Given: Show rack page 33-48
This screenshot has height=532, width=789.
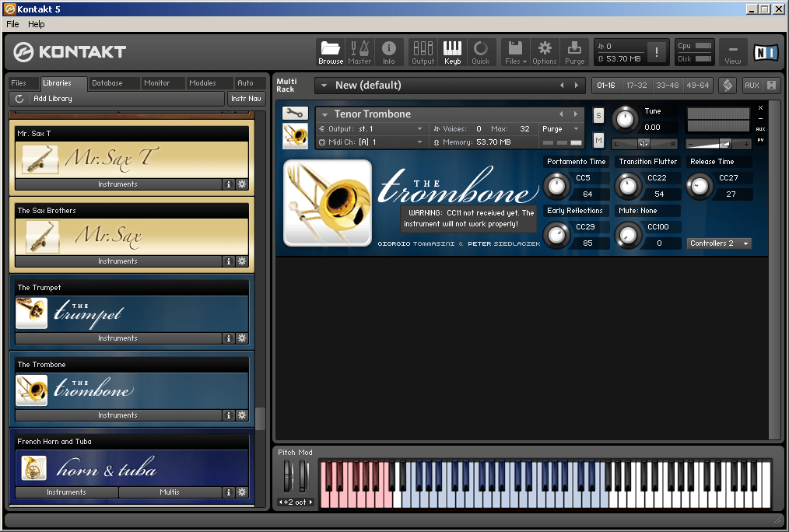Looking at the screenshot, I should (x=668, y=85).
